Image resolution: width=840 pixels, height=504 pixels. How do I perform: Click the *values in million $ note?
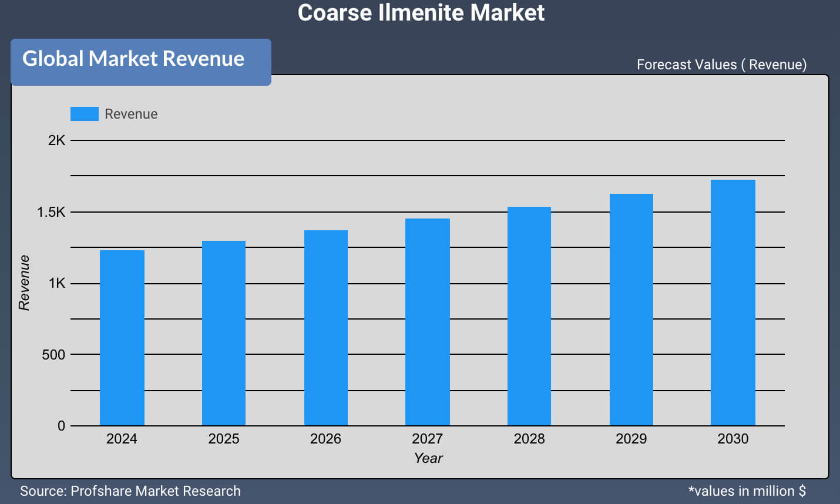(x=747, y=491)
